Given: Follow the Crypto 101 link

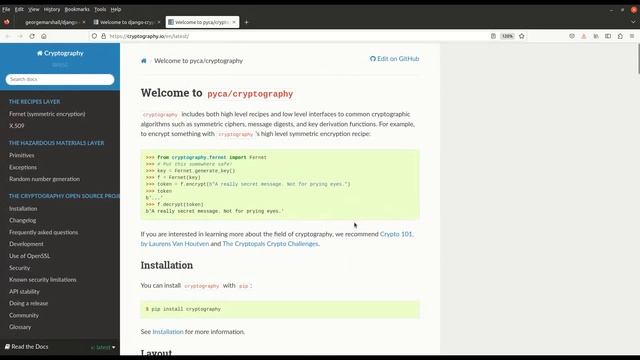Looking at the screenshot, I should (x=396, y=234).
